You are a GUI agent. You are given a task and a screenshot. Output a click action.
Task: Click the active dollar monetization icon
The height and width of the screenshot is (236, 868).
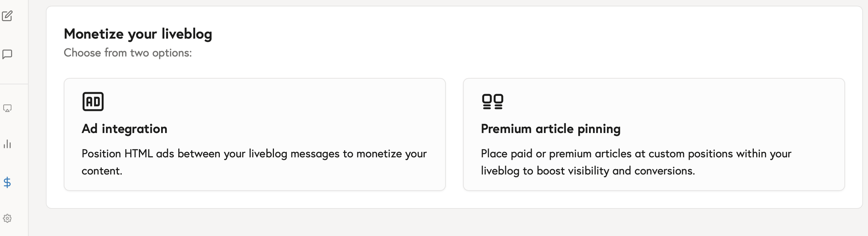tap(7, 183)
